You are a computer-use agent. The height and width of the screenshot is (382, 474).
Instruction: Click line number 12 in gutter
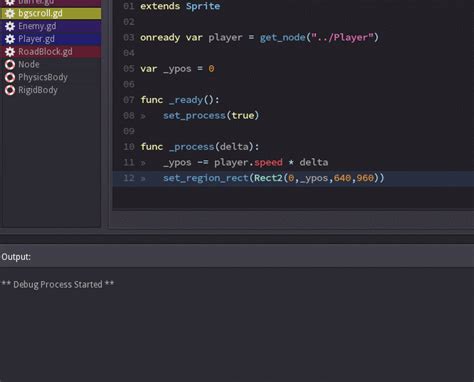coord(129,178)
